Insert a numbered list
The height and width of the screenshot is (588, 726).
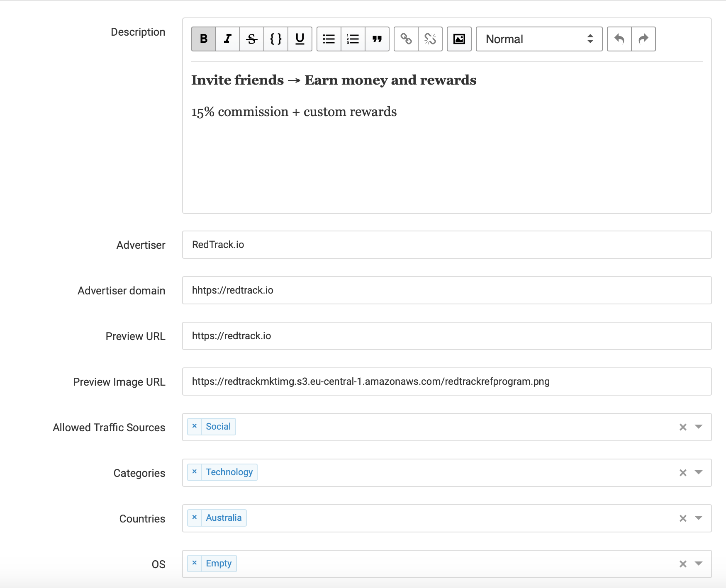point(353,39)
